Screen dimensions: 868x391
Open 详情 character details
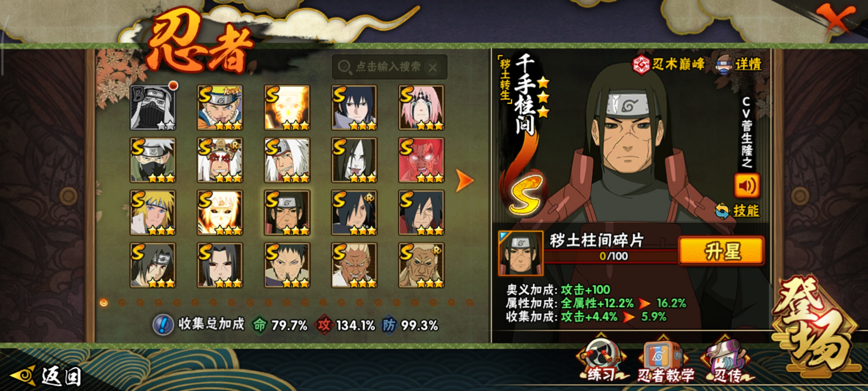pos(748,64)
